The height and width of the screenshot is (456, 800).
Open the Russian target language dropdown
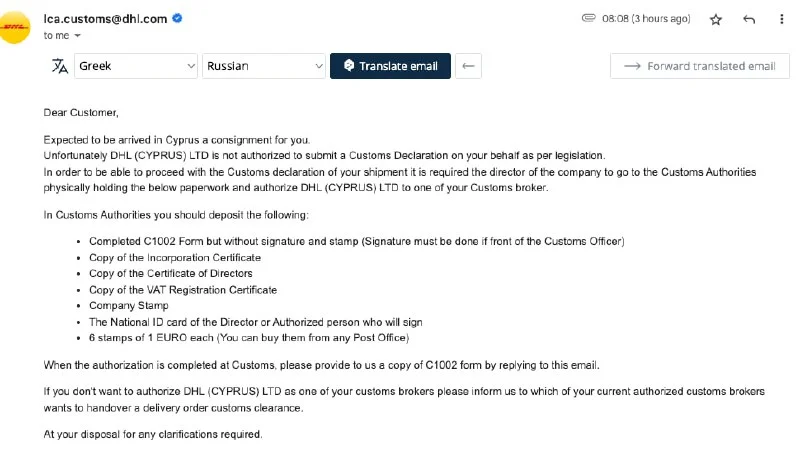[x=264, y=66]
